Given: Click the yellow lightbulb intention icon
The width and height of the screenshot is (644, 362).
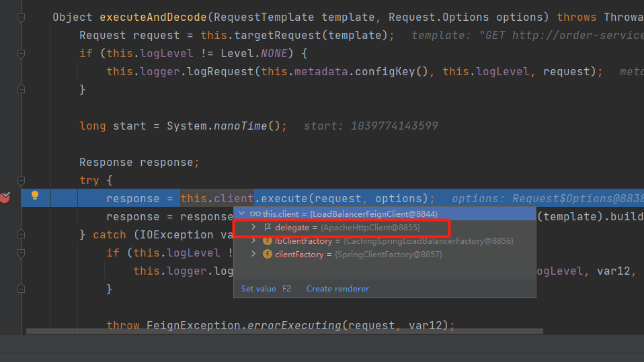Looking at the screenshot, I should coord(36,195).
